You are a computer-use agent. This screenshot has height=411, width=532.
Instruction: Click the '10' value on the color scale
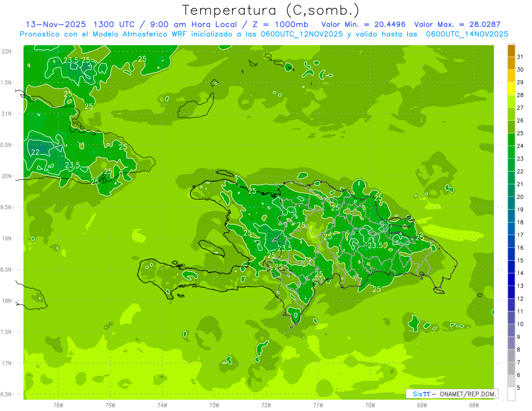click(520, 324)
